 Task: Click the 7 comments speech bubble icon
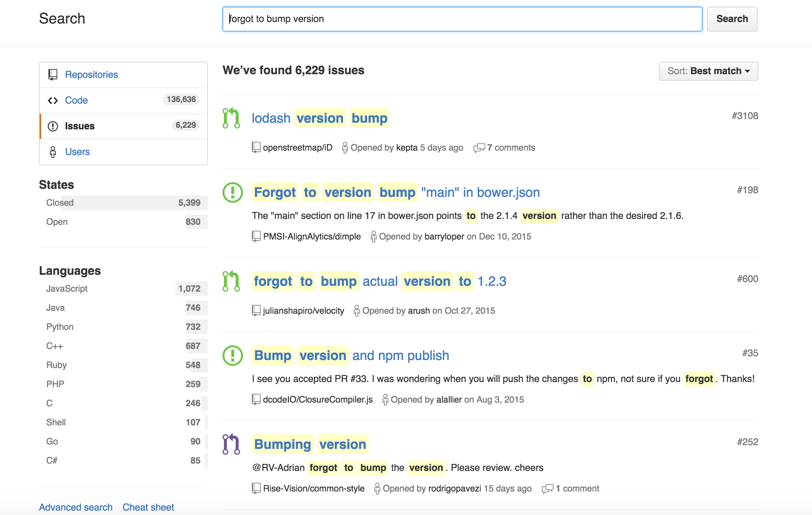479,148
